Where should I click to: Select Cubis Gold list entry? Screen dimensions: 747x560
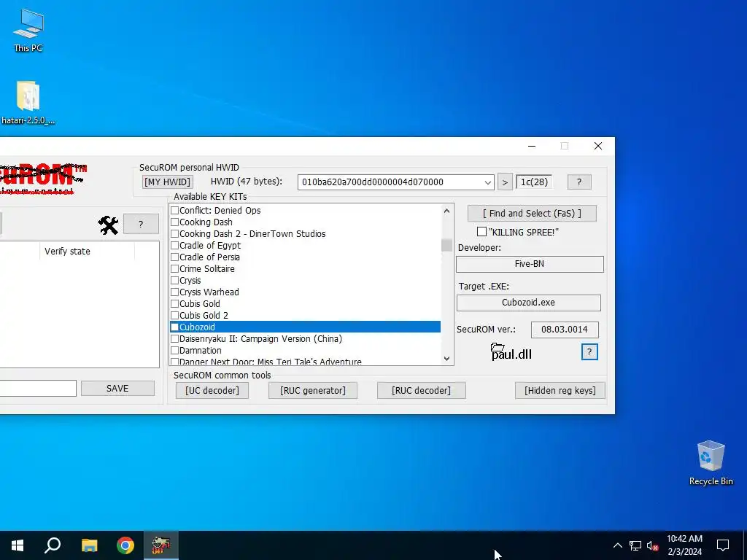pos(305,304)
